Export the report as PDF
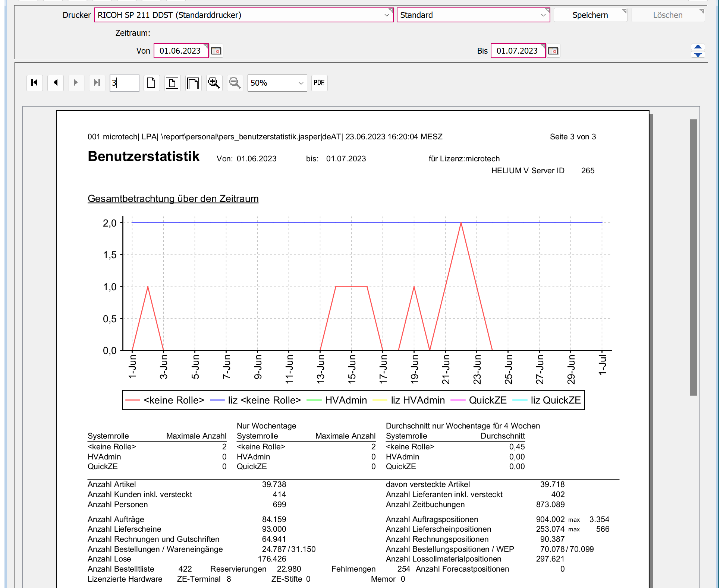The image size is (720, 588). (319, 83)
